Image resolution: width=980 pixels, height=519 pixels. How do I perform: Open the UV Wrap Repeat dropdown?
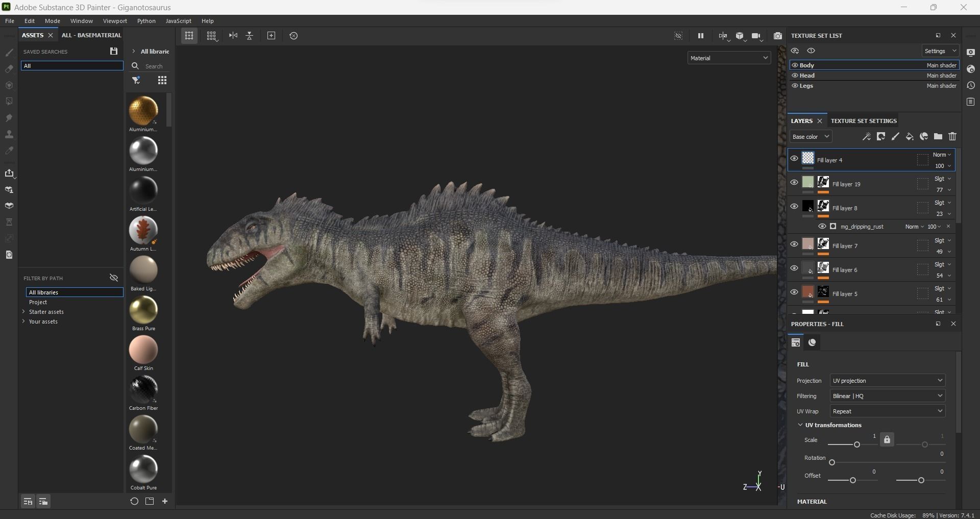[888, 411]
